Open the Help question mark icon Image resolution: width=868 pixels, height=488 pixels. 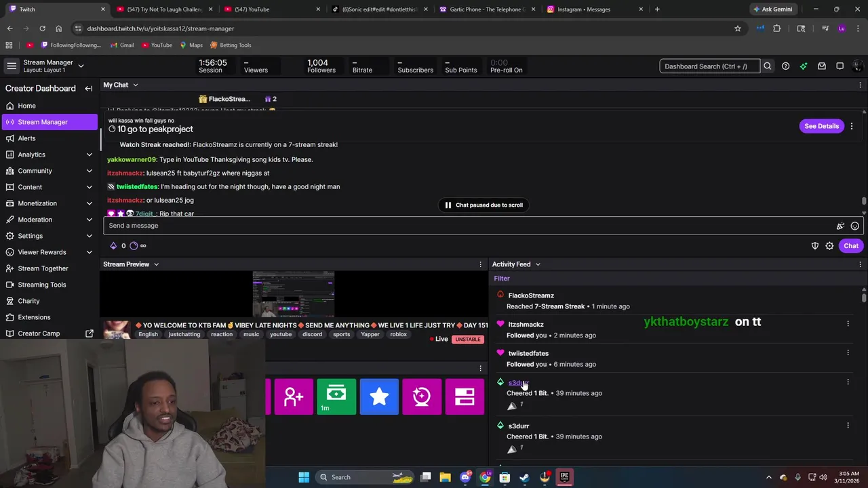tap(785, 66)
